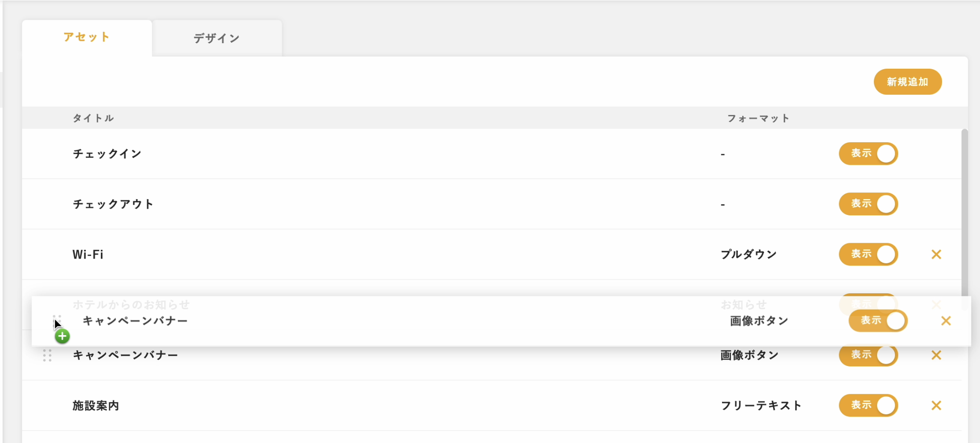Select the アセット tab
This screenshot has height=443, width=980.
pyautogui.click(x=87, y=37)
